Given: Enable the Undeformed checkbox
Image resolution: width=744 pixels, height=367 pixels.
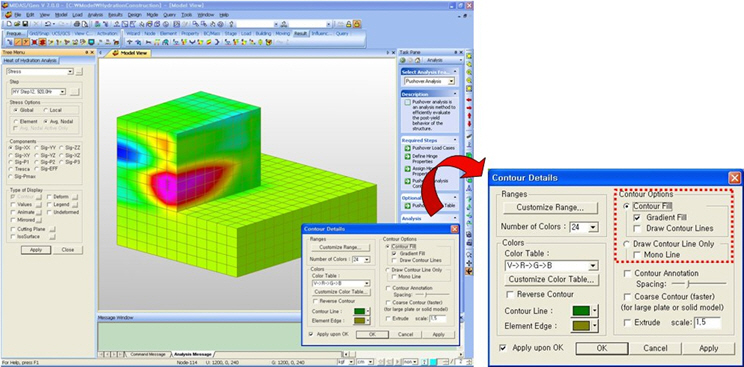Looking at the screenshot, I should point(49,212).
